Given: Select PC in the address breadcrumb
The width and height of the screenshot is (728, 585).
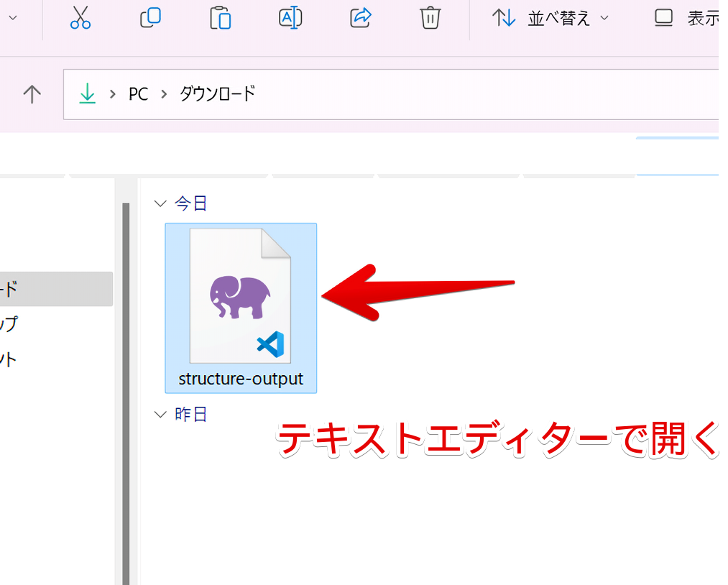Looking at the screenshot, I should click(x=139, y=94).
